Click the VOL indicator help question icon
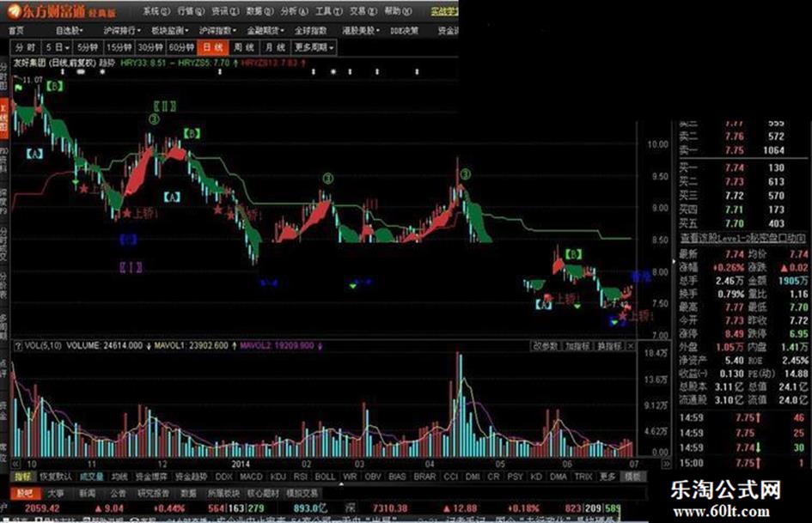 [x=17, y=346]
